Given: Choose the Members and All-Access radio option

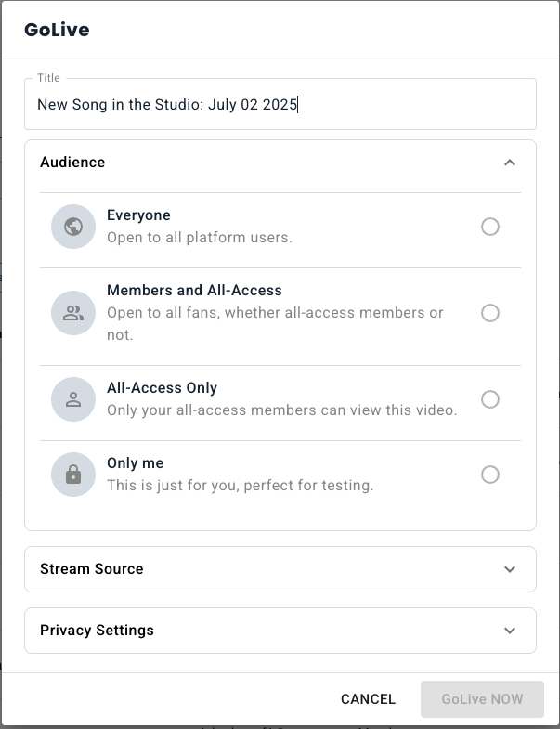Looking at the screenshot, I should coord(490,313).
